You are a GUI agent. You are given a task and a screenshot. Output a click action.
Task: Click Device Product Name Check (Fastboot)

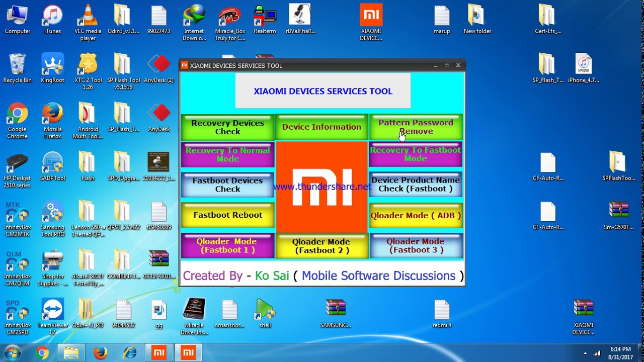416,184
